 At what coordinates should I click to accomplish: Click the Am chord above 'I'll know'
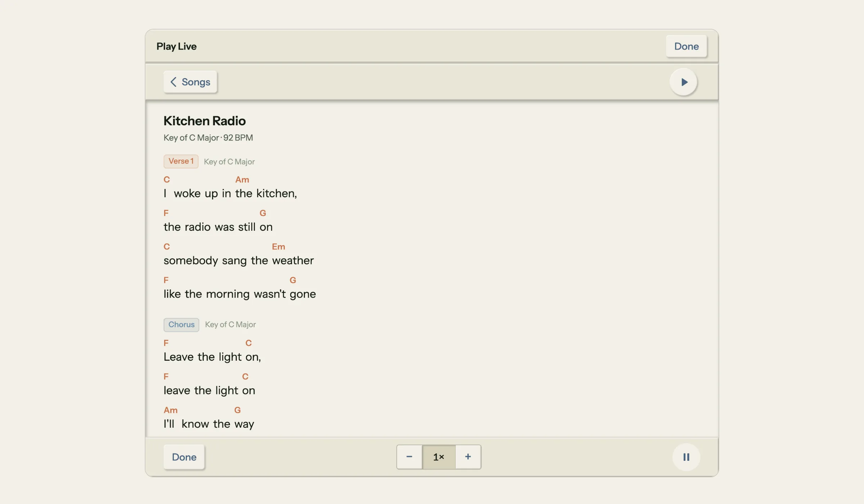click(171, 410)
